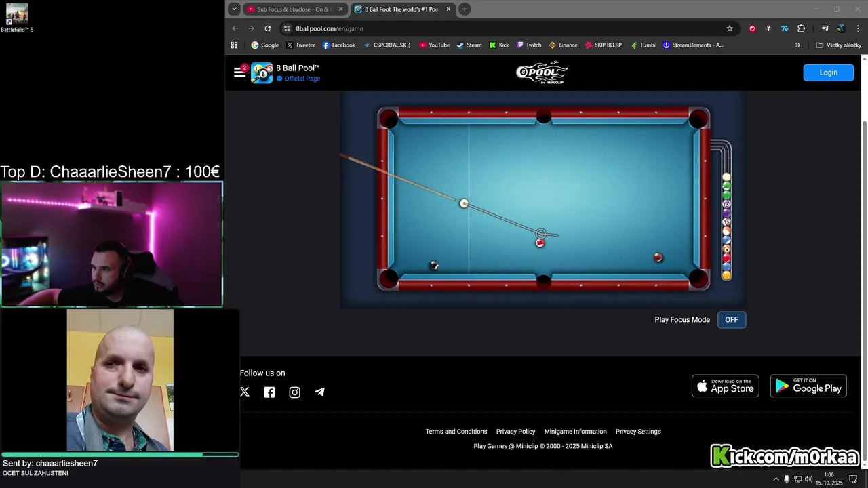Click the Facebook bookmark in bookmarks bar
The image size is (868, 488).
[x=338, y=45]
